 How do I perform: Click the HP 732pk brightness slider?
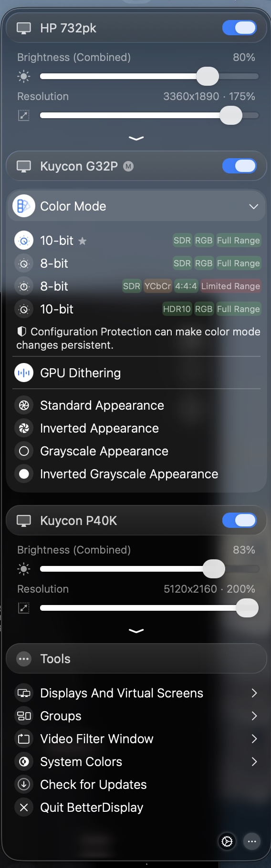[149, 76]
